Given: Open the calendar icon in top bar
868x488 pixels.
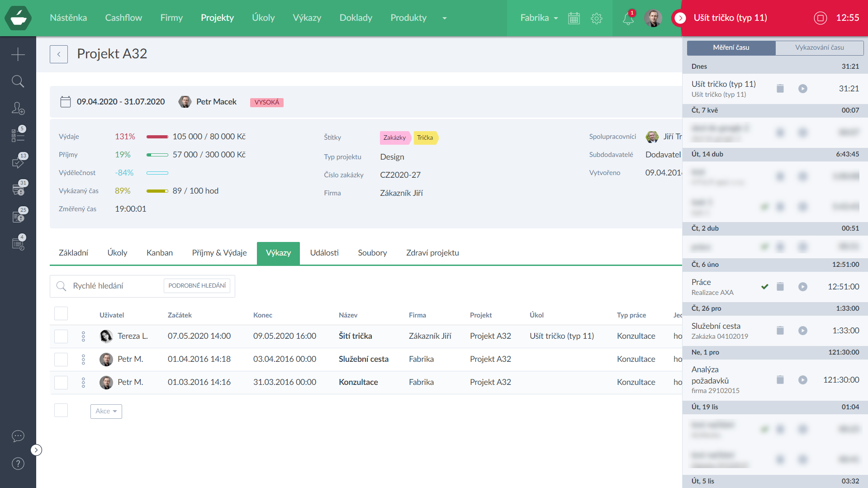Looking at the screenshot, I should pyautogui.click(x=574, y=18).
